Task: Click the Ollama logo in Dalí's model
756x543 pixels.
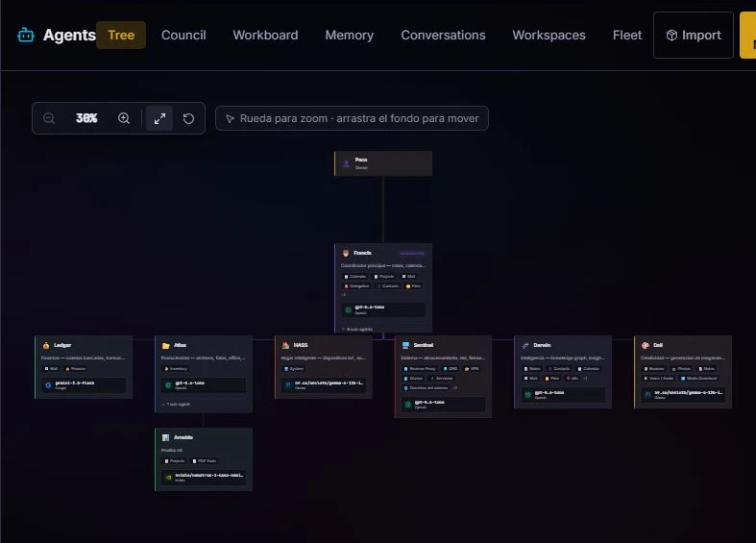Action: click(x=647, y=395)
